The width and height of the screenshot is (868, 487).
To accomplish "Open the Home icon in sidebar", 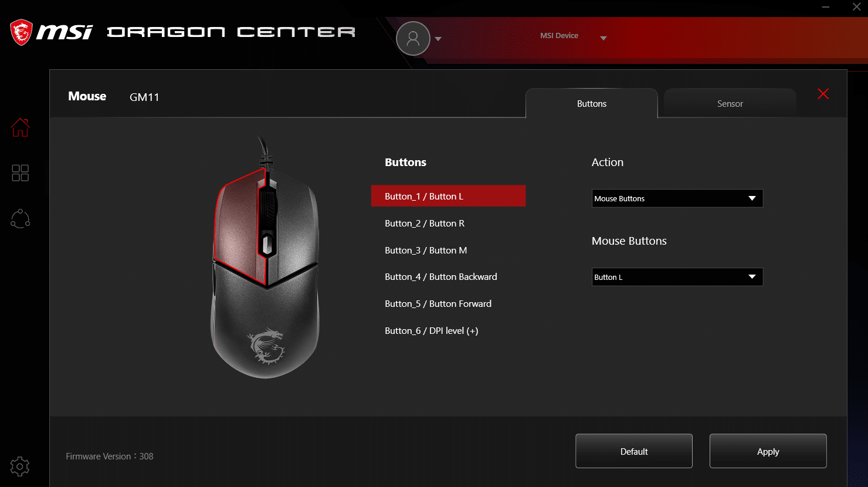I will point(20,127).
